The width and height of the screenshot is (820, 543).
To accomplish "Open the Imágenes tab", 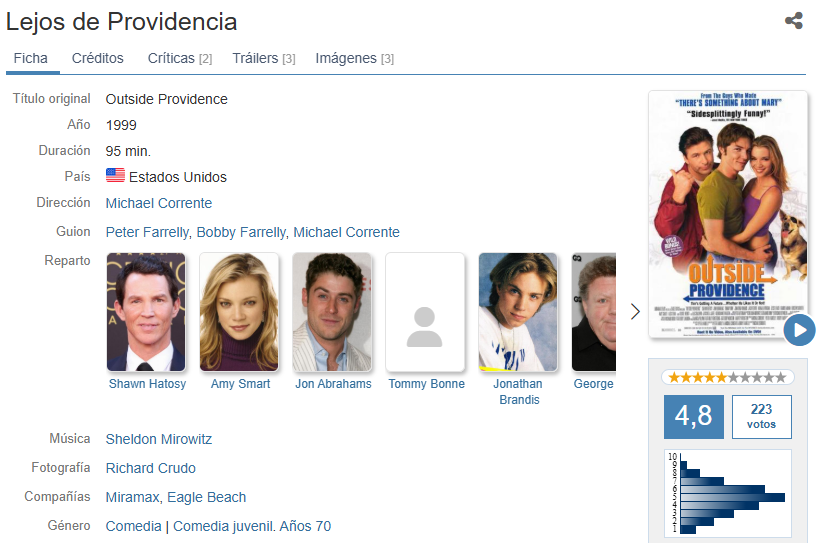I will pos(355,58).
